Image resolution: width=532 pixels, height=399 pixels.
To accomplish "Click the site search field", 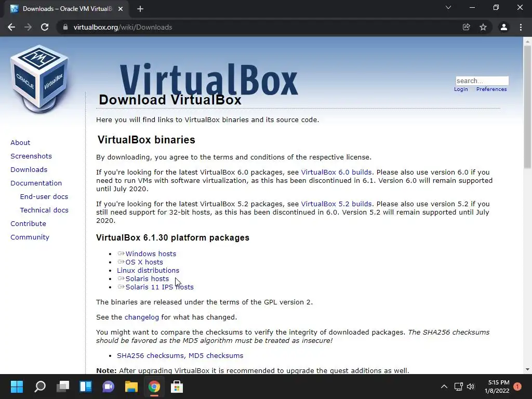I will 482,81.
